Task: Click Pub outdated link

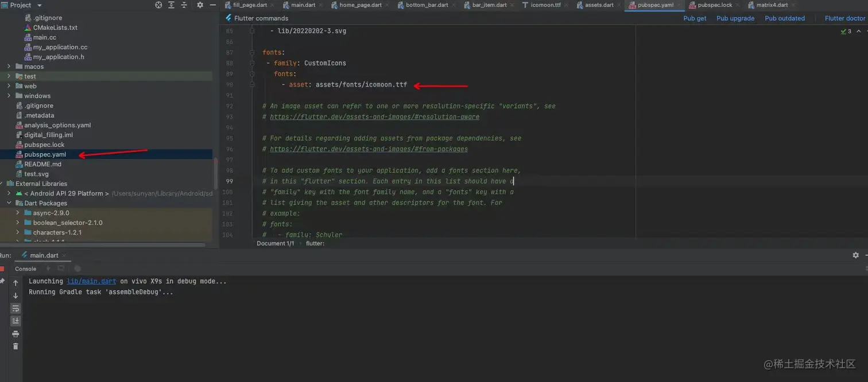Action: point(785,18)
